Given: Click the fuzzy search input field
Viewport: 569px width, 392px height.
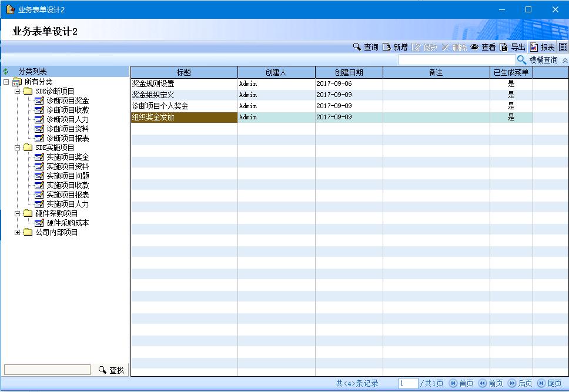Looking at the screenshot, I should 456,60.
